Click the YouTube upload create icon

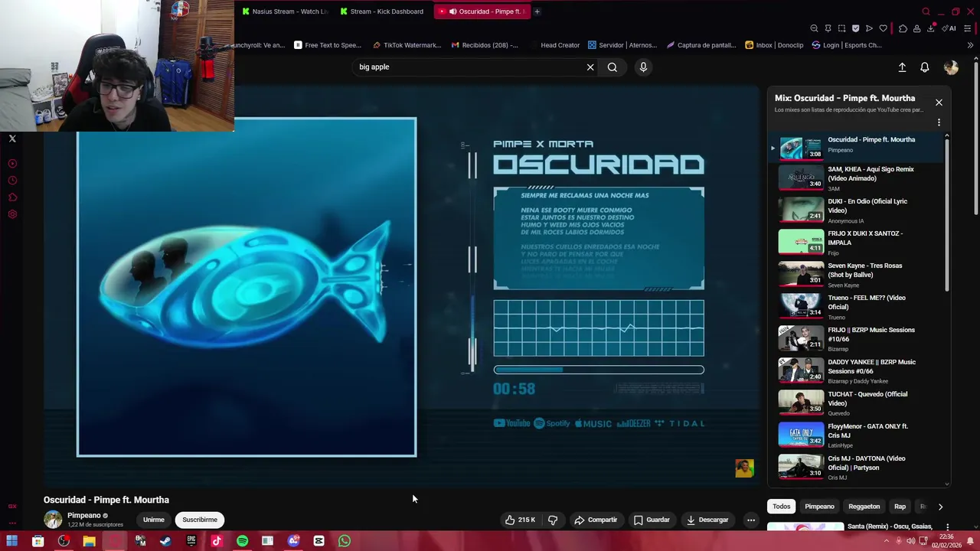(902, 67)
